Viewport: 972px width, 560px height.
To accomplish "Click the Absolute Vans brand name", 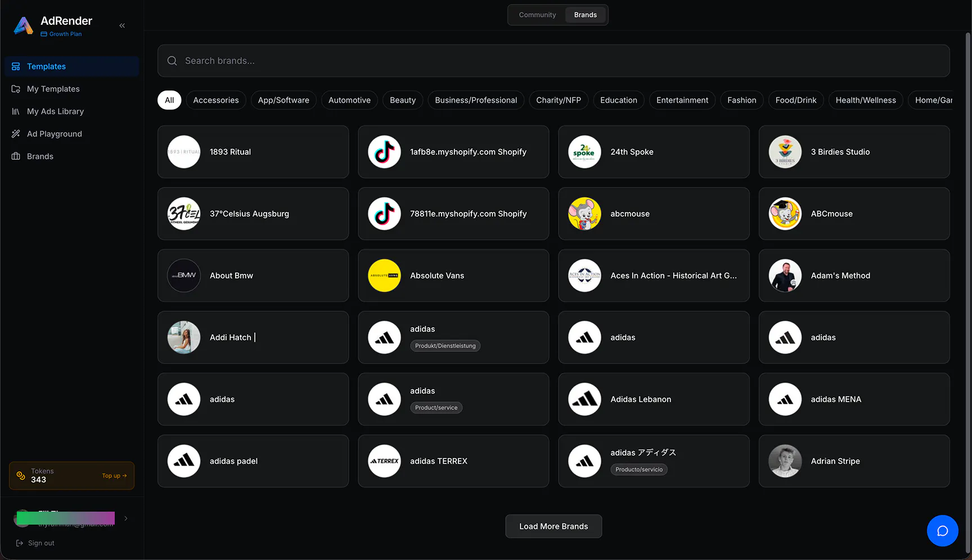I will point(437,276).
